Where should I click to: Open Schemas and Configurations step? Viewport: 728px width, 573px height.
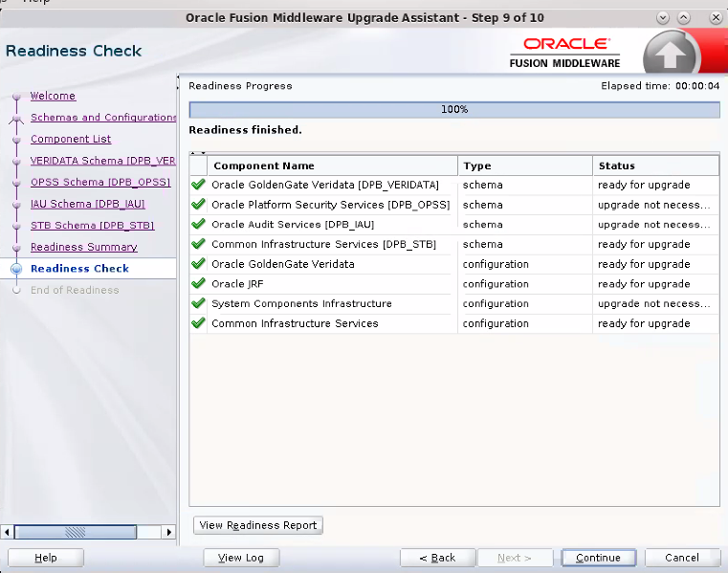coord(103,117)
